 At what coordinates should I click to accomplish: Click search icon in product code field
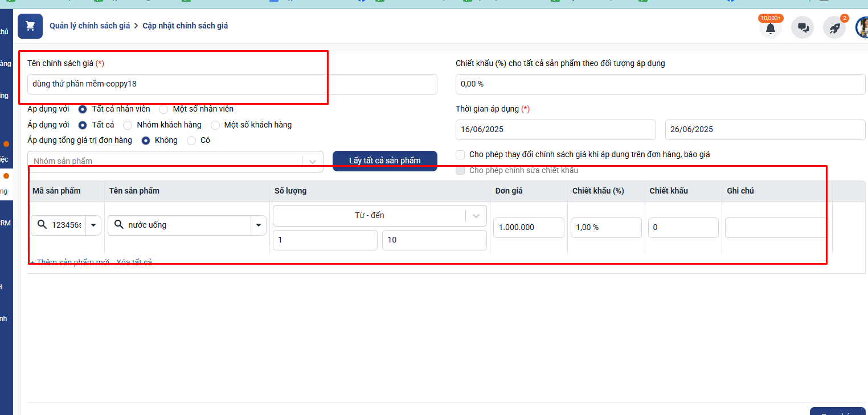(42, 225)
